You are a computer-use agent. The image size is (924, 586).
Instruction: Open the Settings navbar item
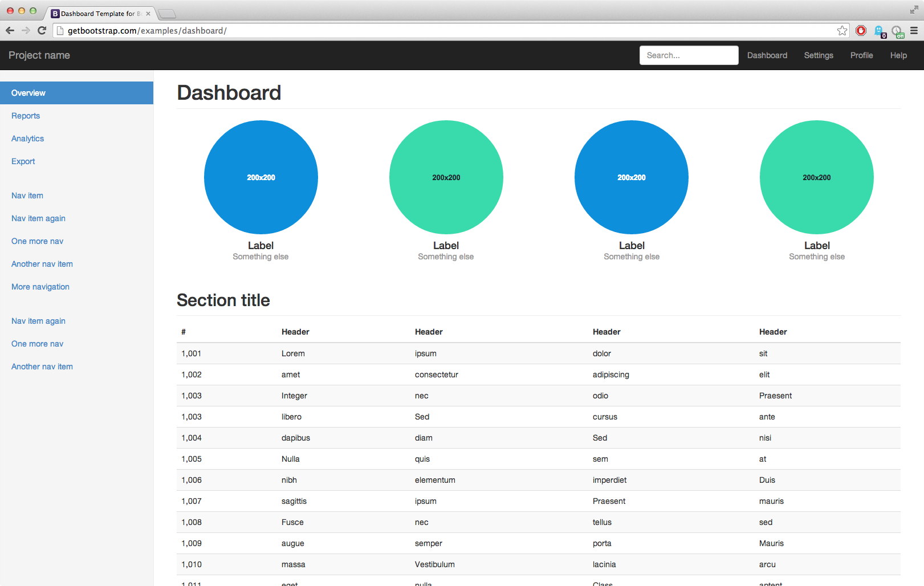pos(819,55)
